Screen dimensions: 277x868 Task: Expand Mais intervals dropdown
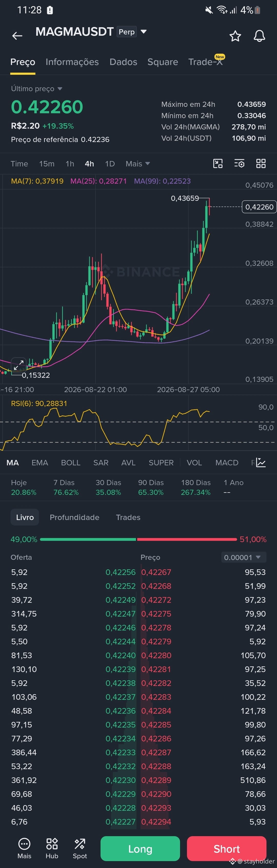pyautogui.click(x=137, y=164)
